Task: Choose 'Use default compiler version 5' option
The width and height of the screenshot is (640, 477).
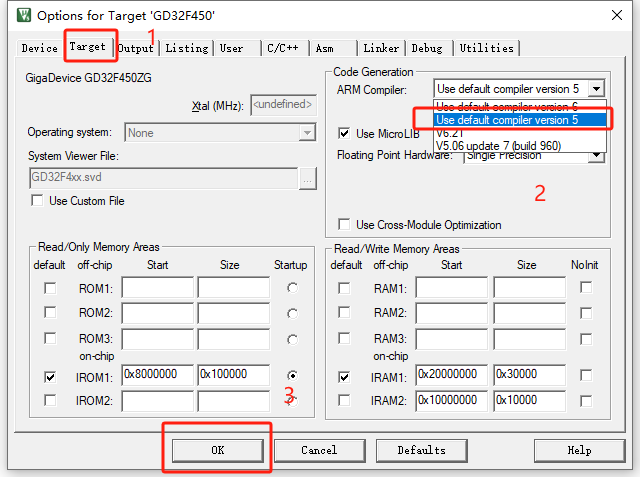Action: [x=508, y=120]
